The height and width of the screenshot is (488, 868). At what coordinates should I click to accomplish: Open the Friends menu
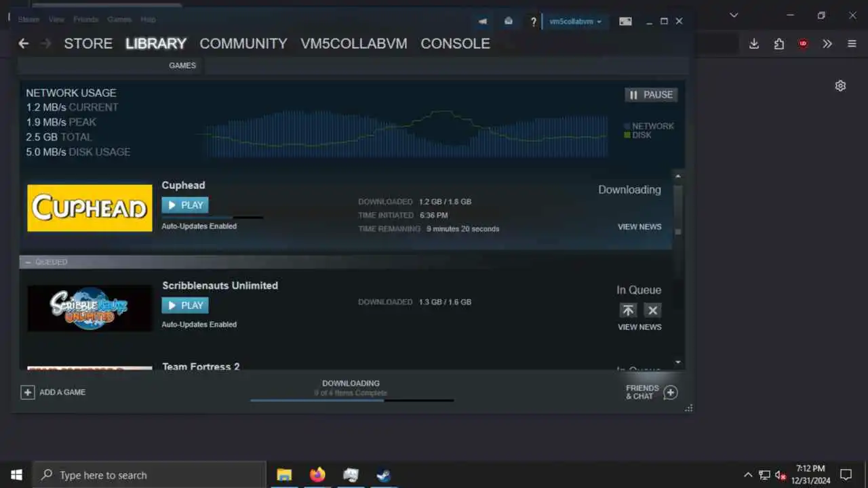point(85,20)
